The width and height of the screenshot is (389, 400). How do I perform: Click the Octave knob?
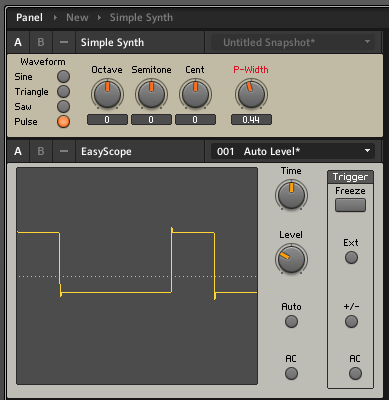pyautogui.click(x=107, y=94)
